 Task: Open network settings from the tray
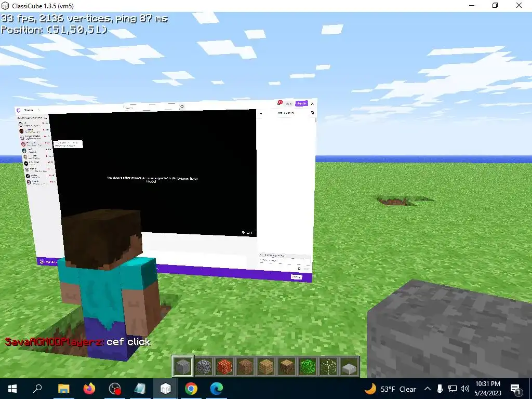(453, 389)
